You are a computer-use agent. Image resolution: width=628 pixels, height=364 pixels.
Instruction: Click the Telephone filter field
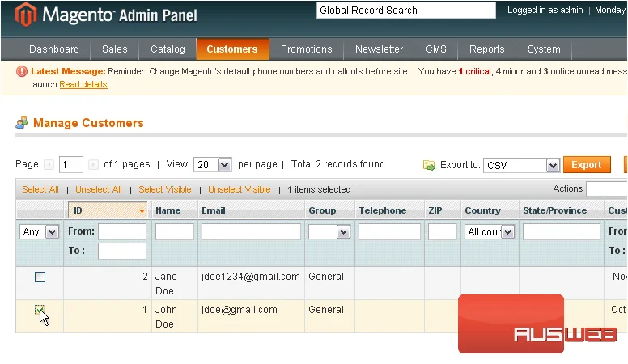389,232
